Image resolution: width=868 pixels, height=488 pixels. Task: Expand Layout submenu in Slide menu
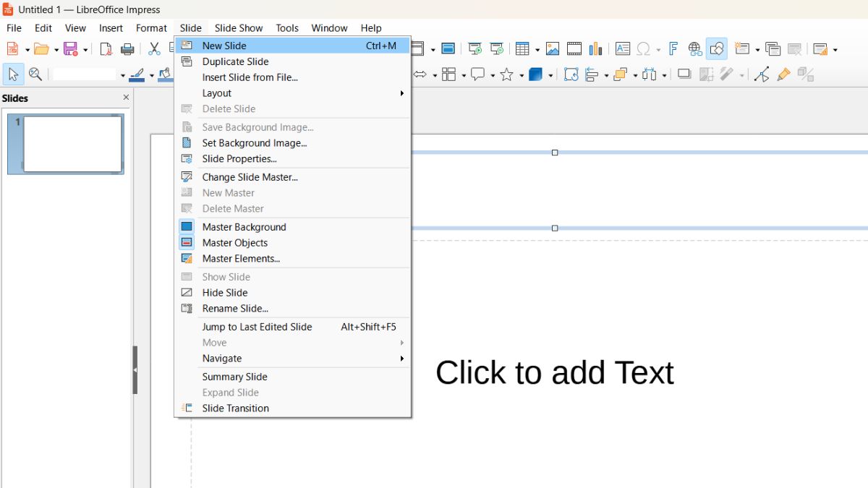(293, 93)
